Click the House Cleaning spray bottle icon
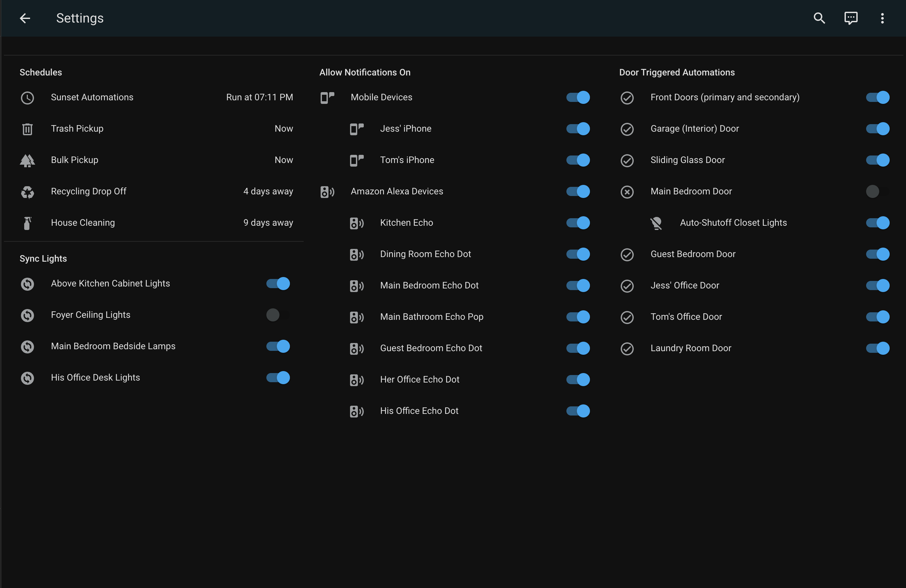 27,223
